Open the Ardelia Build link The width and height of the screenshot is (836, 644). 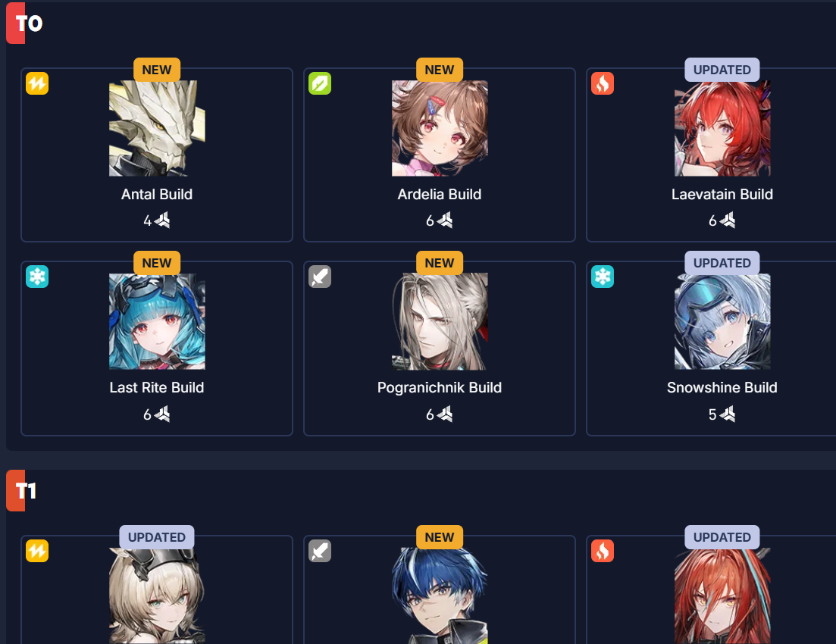click(440, 194)
